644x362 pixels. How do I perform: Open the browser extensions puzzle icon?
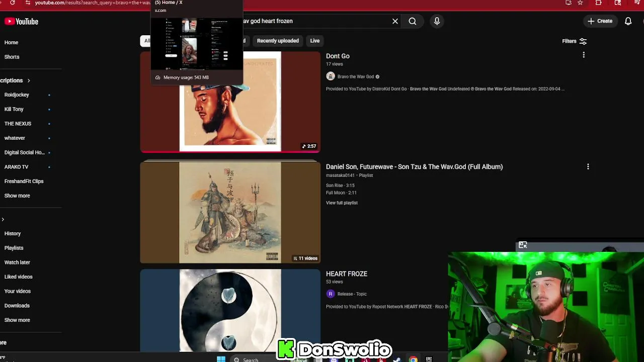coord(598,3)
